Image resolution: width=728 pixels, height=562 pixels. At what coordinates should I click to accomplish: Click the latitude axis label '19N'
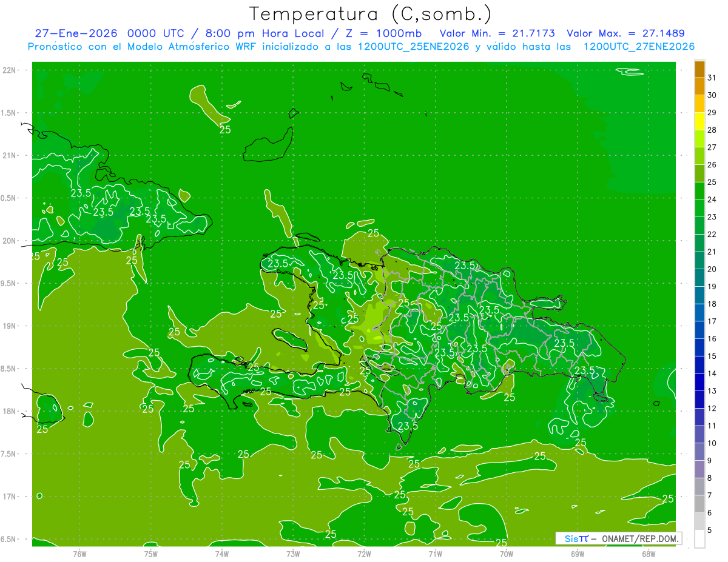10,326
